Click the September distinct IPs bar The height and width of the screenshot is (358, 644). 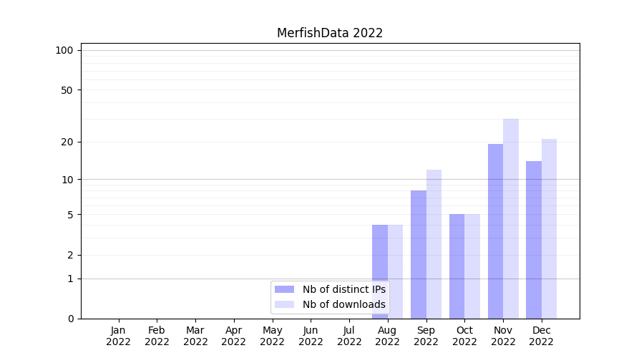click(419, 254)
